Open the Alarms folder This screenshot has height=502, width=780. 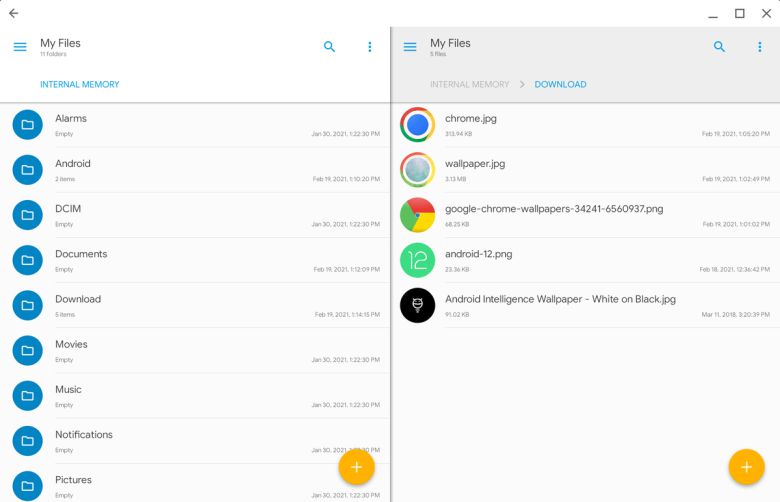(71, 118)
